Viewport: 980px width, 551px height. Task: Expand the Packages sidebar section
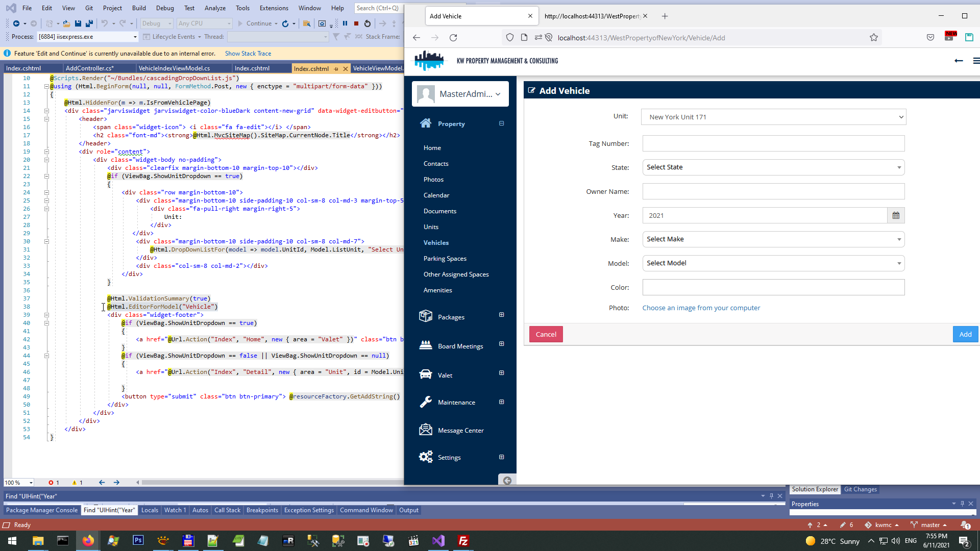[501, 315]
